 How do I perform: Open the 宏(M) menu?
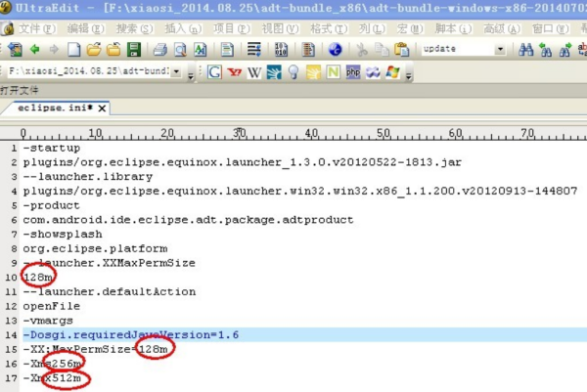pyautogui.click(x=410, y=28)
